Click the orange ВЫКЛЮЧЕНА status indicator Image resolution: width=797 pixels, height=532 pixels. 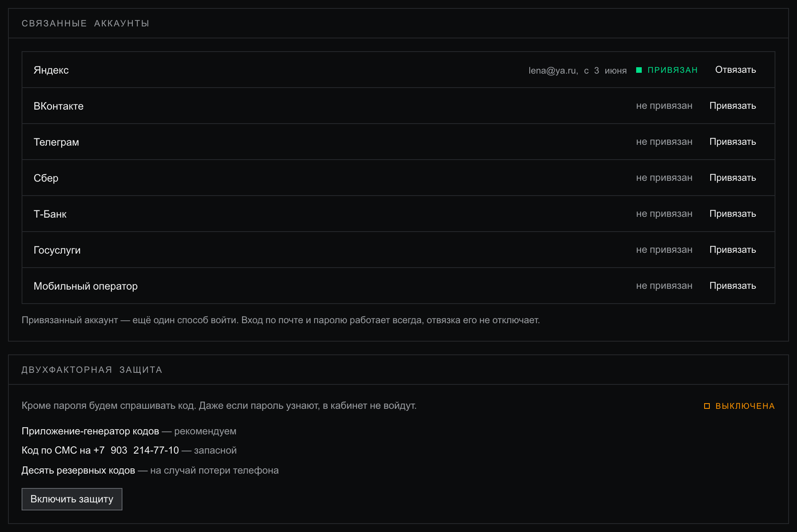click(739, 406)
